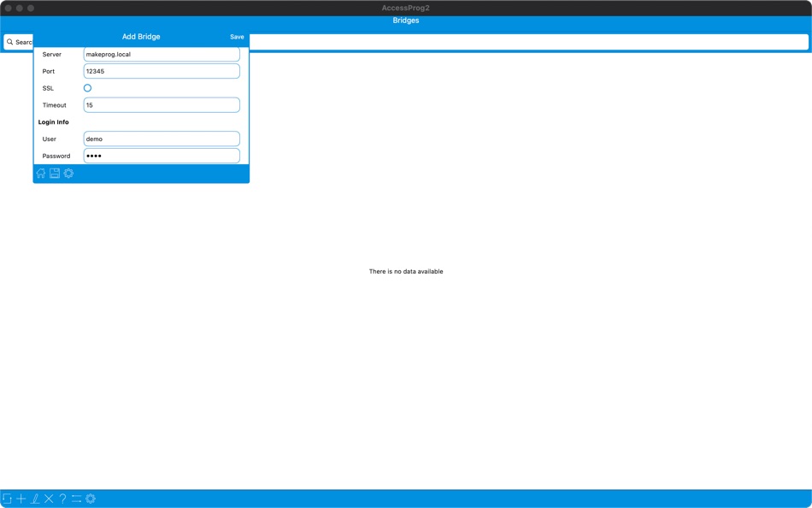Click the User label

coord(50,139)
